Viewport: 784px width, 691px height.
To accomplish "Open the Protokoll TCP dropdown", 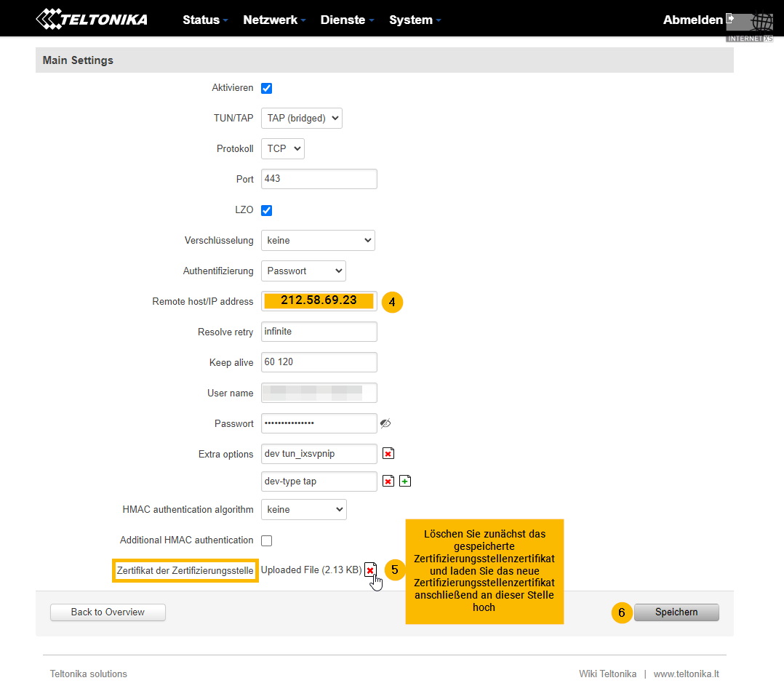I will click(x=282, y=148).
